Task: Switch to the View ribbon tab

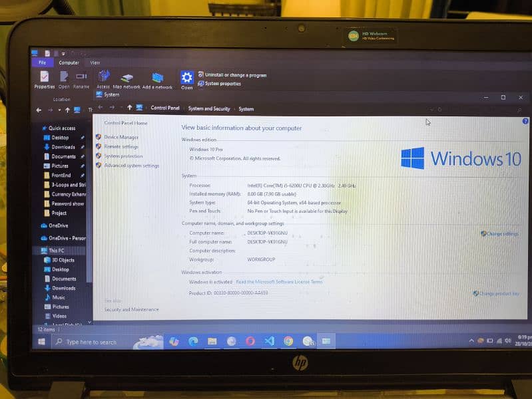Action: [95, 63]
